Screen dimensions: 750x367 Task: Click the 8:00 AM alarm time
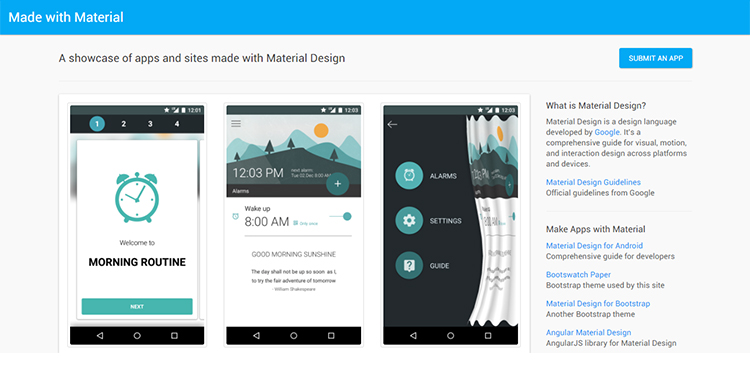(x=267, y=222)
